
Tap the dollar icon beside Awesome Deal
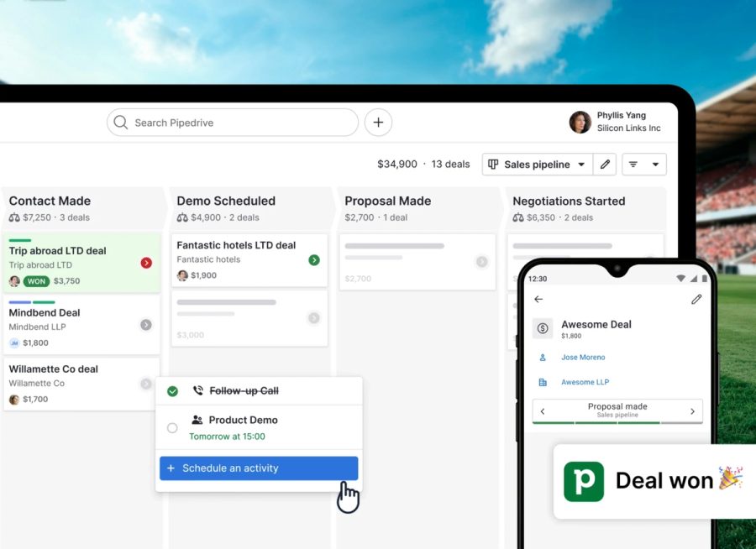point(543,328)
